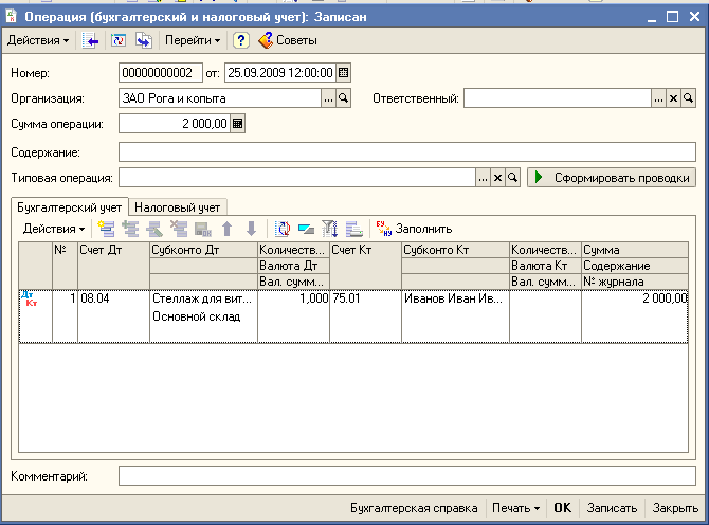Click the help question mark icon
The image size is (709, 525).
pos(241,40)
